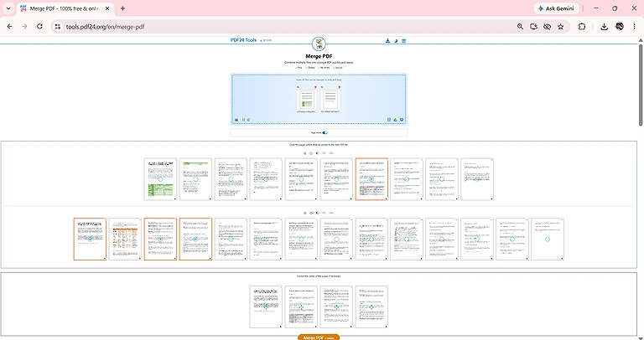
Task: Click the install app icon in address bar
Action: click(x=533, y=27)
